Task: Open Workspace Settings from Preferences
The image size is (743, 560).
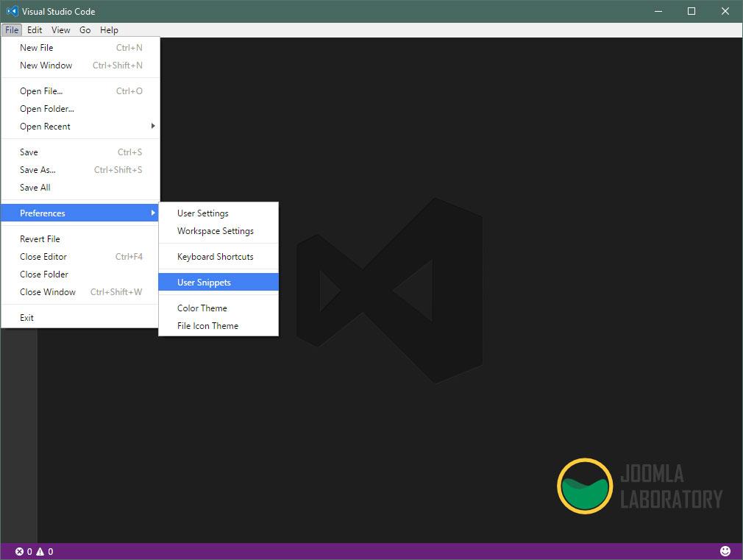Action: coord(218,231)
